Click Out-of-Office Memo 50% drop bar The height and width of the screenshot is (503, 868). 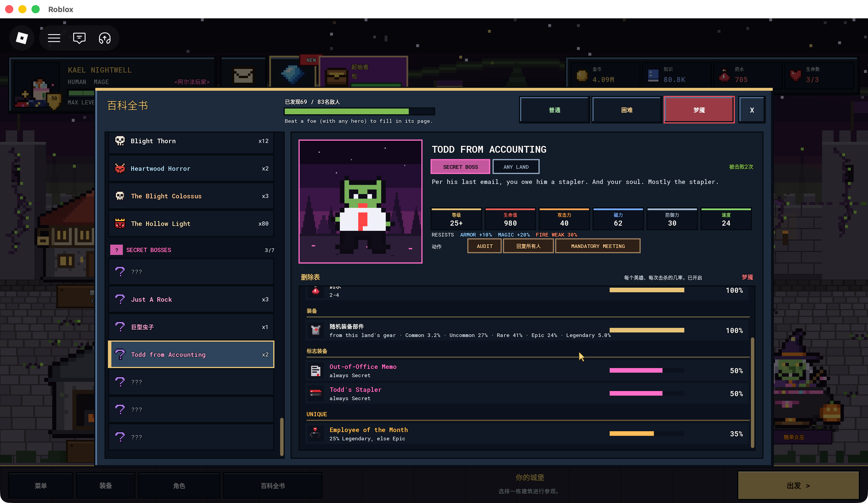coord(646,370)
